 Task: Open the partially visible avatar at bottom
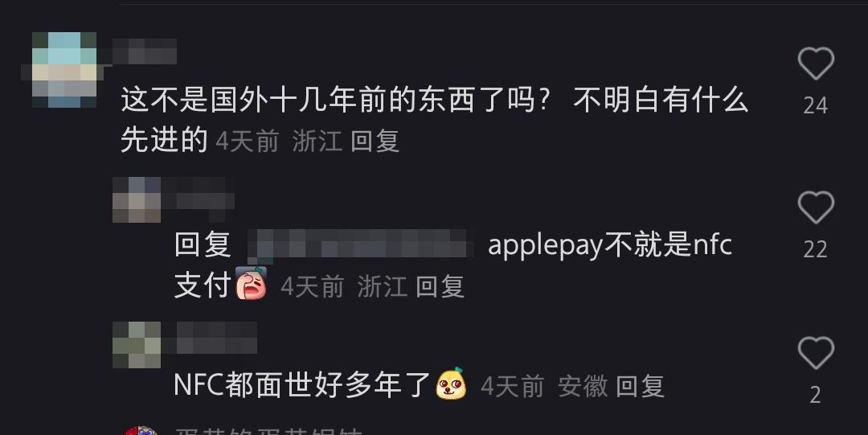pyautogui.click(x=141, y=430)
